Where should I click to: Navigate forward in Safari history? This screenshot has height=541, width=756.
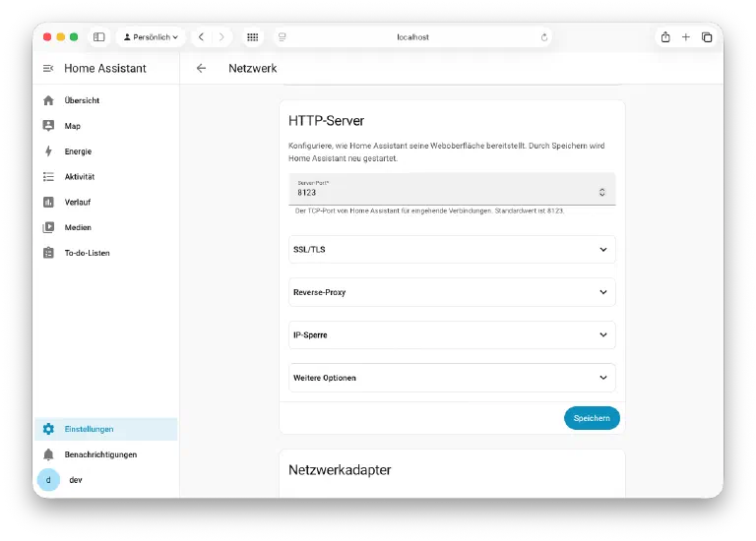point(221,37)
